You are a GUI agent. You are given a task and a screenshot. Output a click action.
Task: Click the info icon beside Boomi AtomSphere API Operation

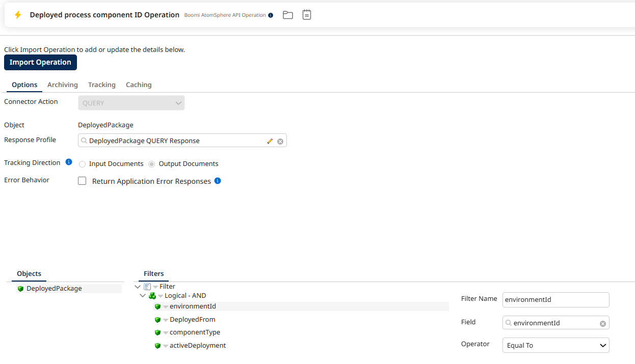click(x=271, y=15)
